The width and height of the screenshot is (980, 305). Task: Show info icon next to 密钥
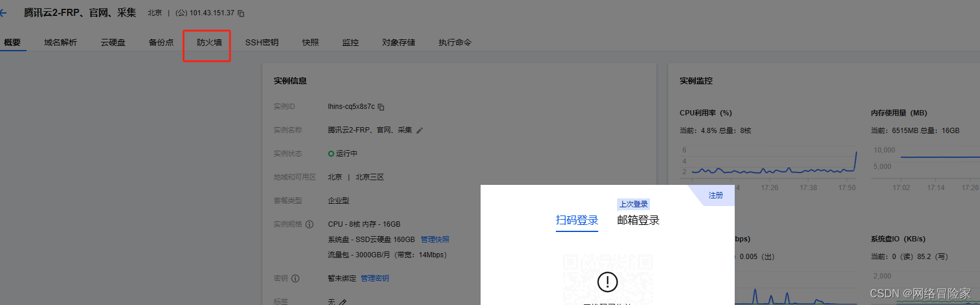point(295,279)
